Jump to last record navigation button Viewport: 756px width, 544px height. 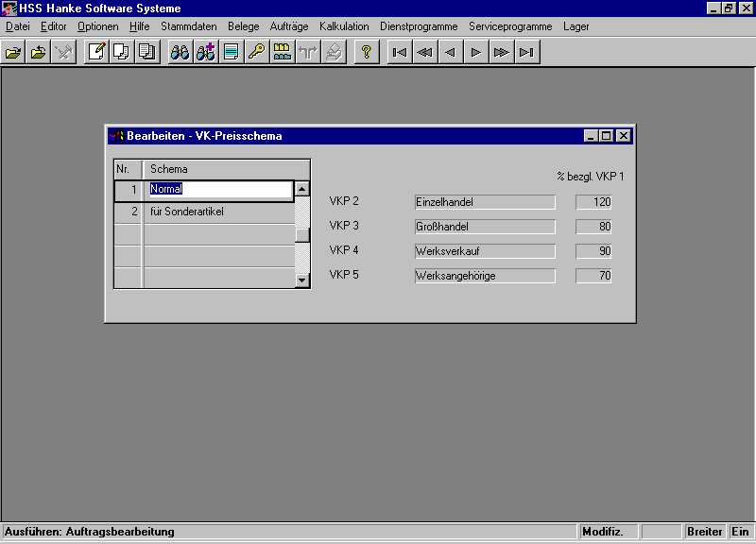[527, 52]
